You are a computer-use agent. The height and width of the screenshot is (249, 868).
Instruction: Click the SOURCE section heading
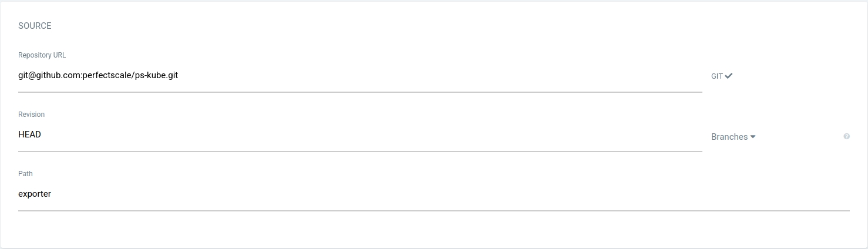(x=35, y=26)
